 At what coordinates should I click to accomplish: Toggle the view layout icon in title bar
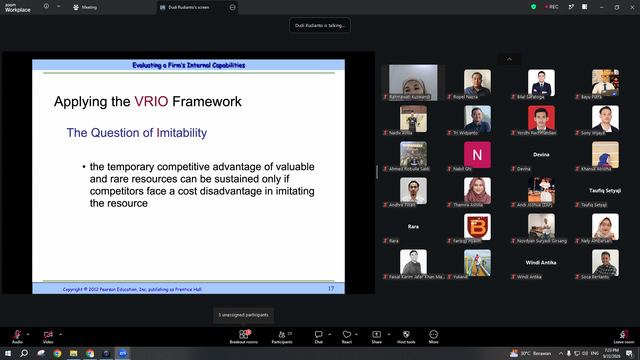[584, 7]
